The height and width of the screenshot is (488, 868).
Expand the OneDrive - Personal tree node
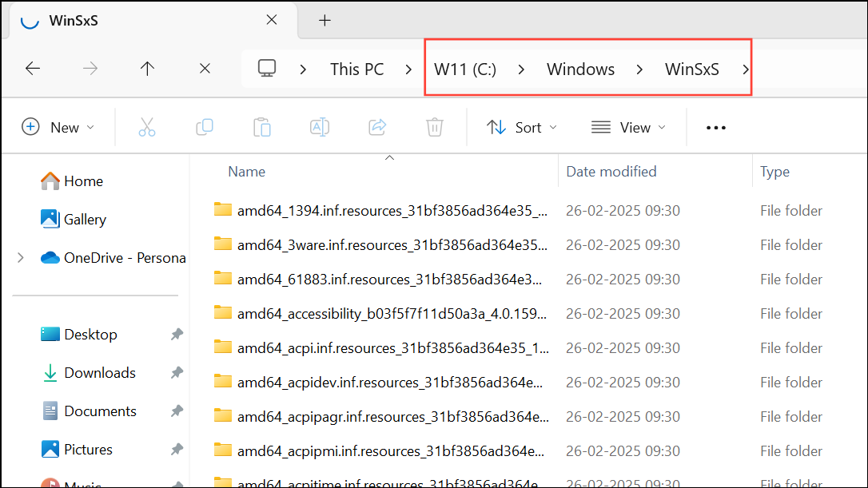tap(21, 258)
